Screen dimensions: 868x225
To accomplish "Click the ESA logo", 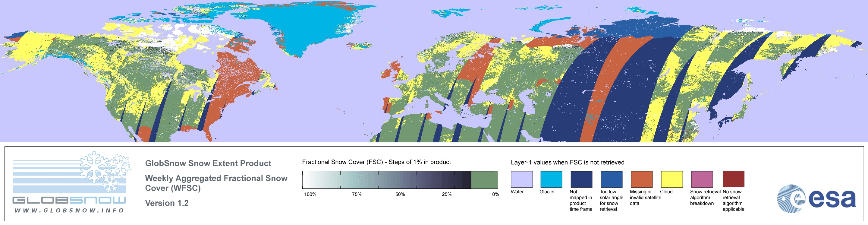I will (x=816, y=199).
